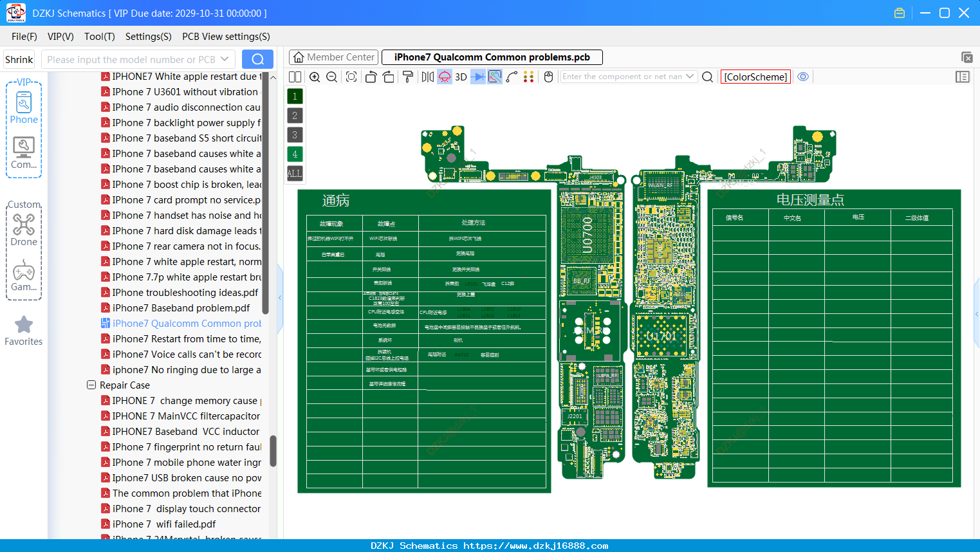Open 'IPhone 7 wifi failed.pdf'
980x552 pixels.
coord(158,524)
